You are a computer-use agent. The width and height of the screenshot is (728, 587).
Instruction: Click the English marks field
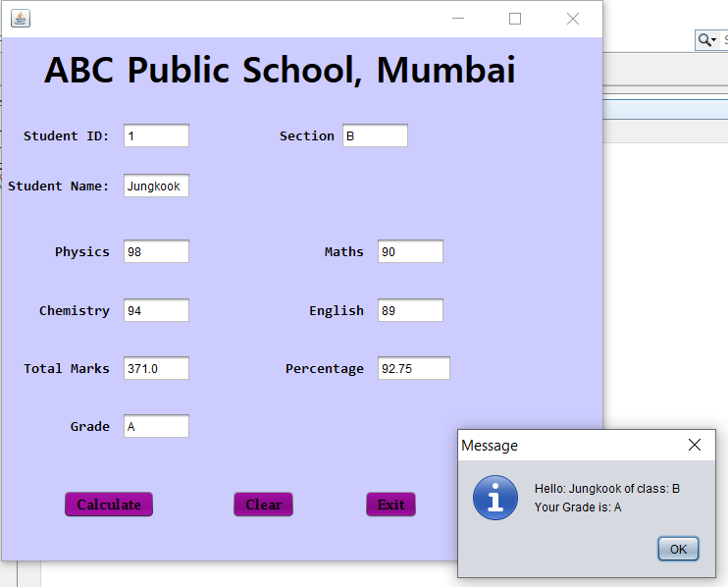coord(410,310)
